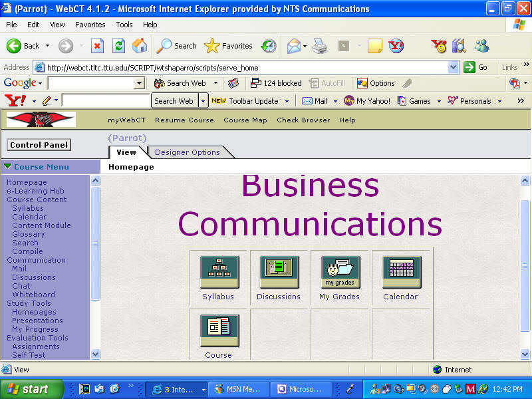
Task: Click in the address URL field
Action: coord(246,68)
